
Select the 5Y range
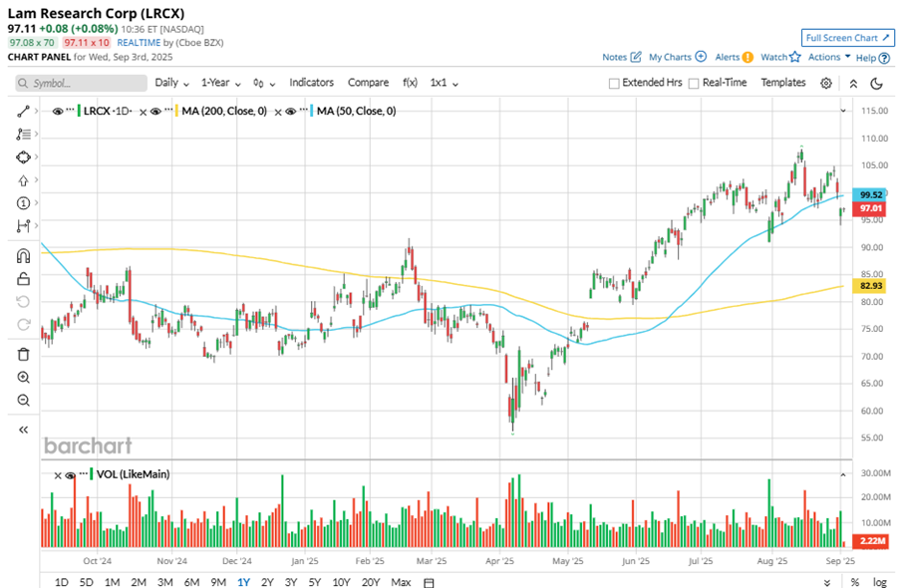315,582
